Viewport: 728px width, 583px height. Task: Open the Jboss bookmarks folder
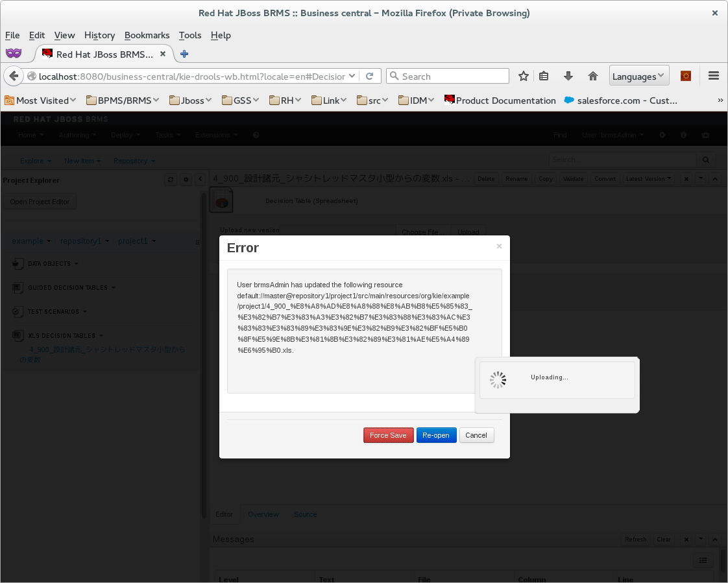[190, 101]
